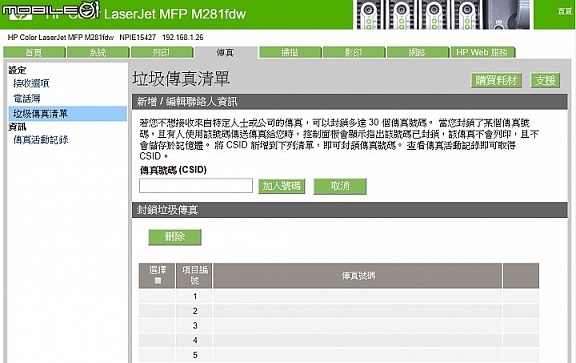Open the 列印 tab

coord(162,52)
